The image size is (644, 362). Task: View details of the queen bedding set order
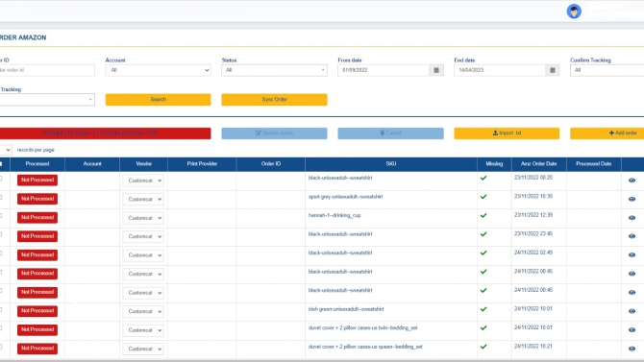pos(632,349)
